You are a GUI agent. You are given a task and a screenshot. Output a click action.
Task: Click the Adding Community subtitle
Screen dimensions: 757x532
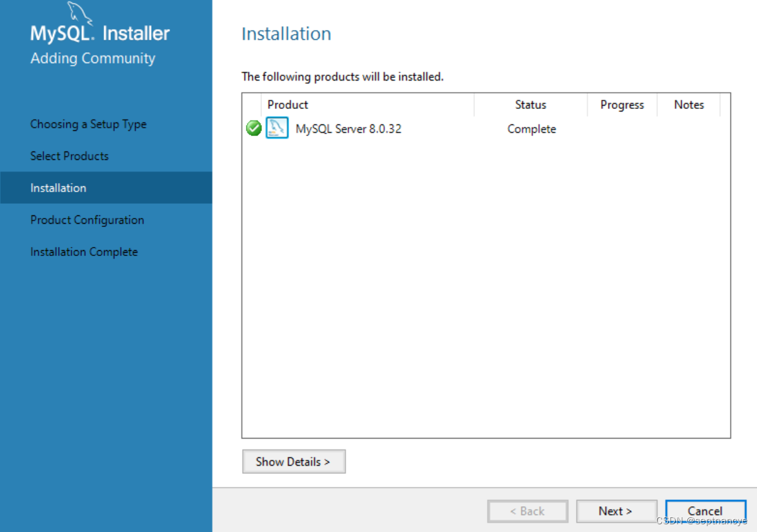[93, 59]
